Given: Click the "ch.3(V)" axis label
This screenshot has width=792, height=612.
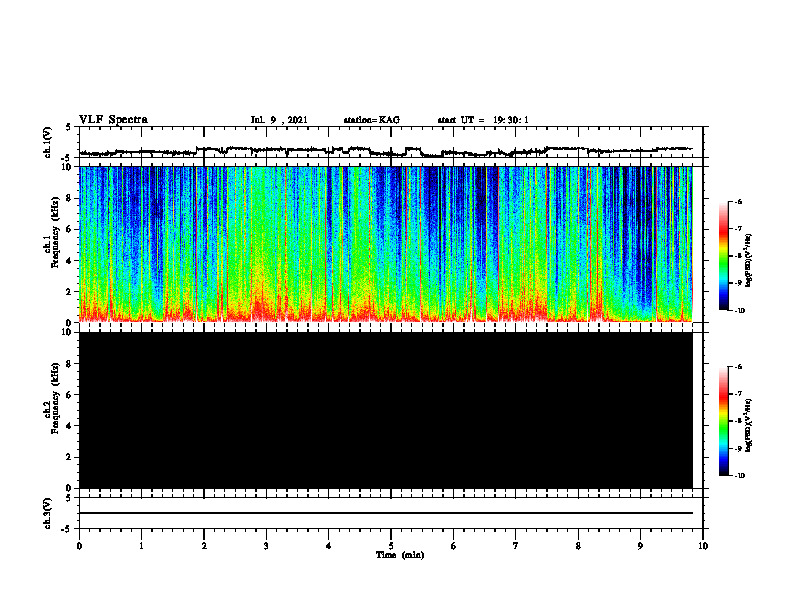Looking at the screenshot, I should (48, 513).
